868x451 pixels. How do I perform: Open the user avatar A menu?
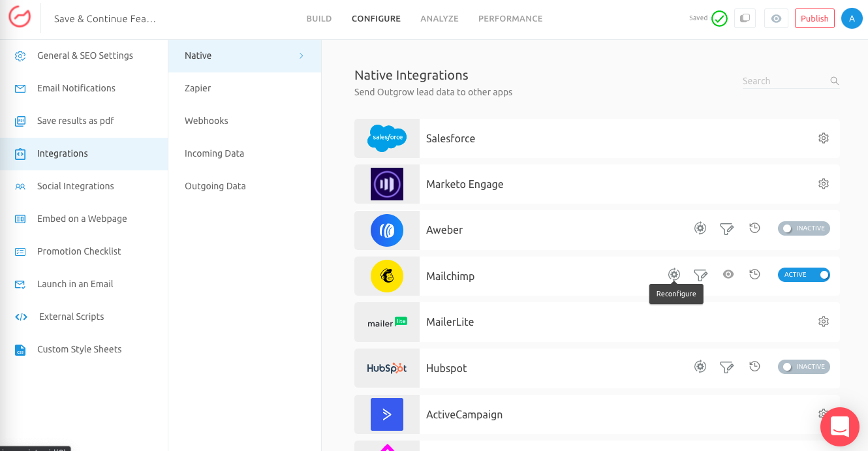(852, 18)
